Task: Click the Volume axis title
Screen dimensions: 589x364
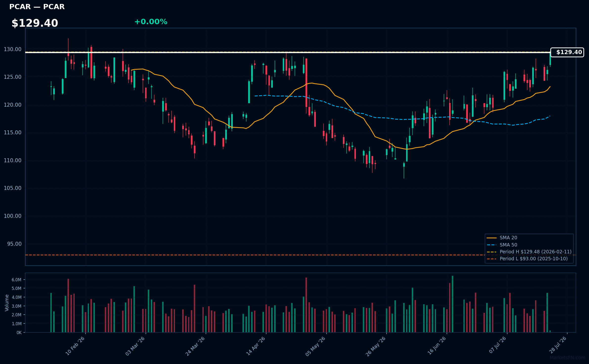Action: coord(7,303)
